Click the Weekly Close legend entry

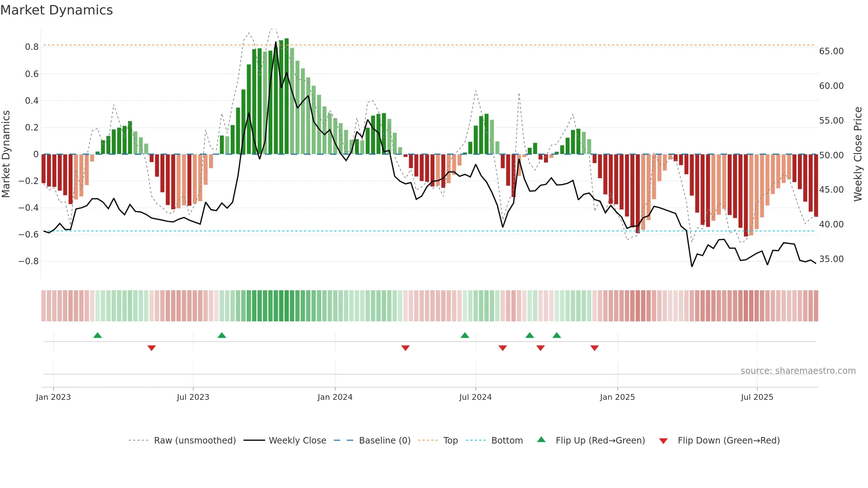pos(285,440)
